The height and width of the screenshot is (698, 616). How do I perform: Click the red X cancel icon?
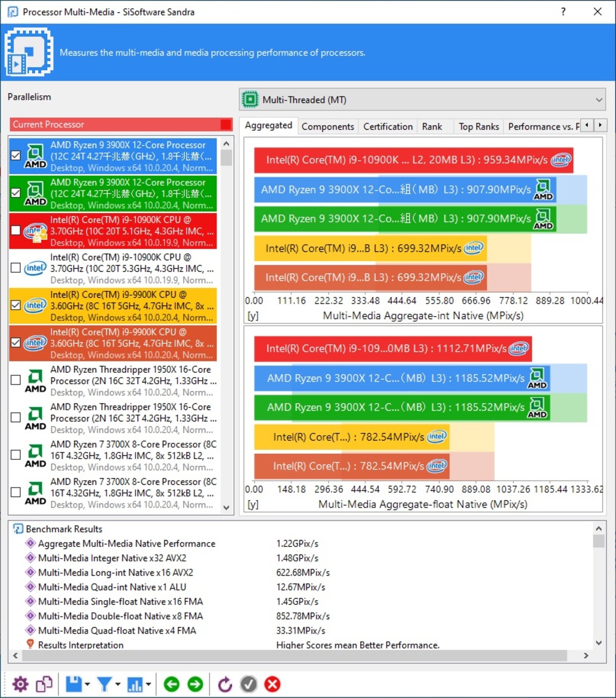click(x=273, y=684)
